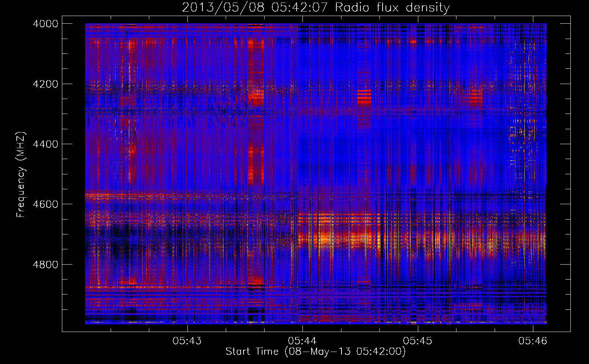
Task: Select the 4200 frequency tick label
Action: coord(46,84)
